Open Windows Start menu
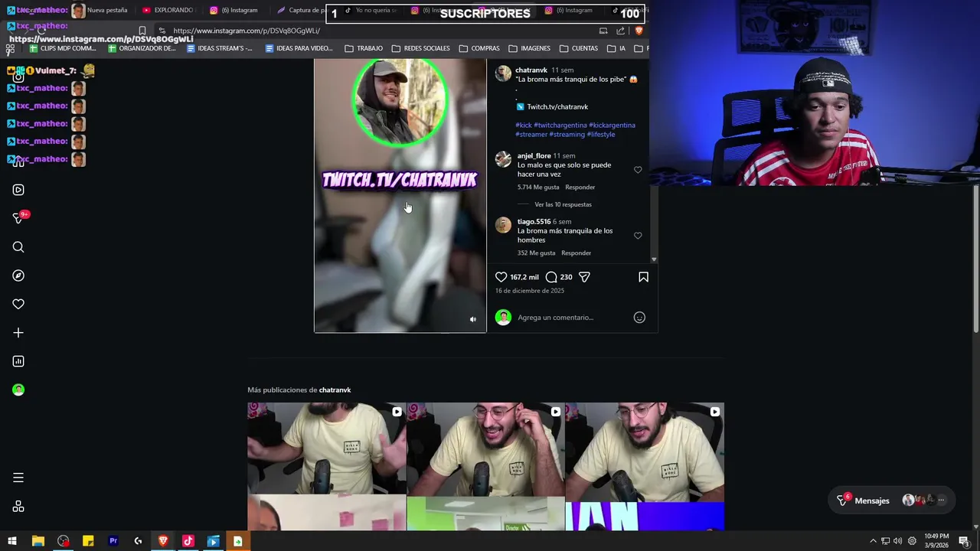Screen dimensions: 980x551 12,541
